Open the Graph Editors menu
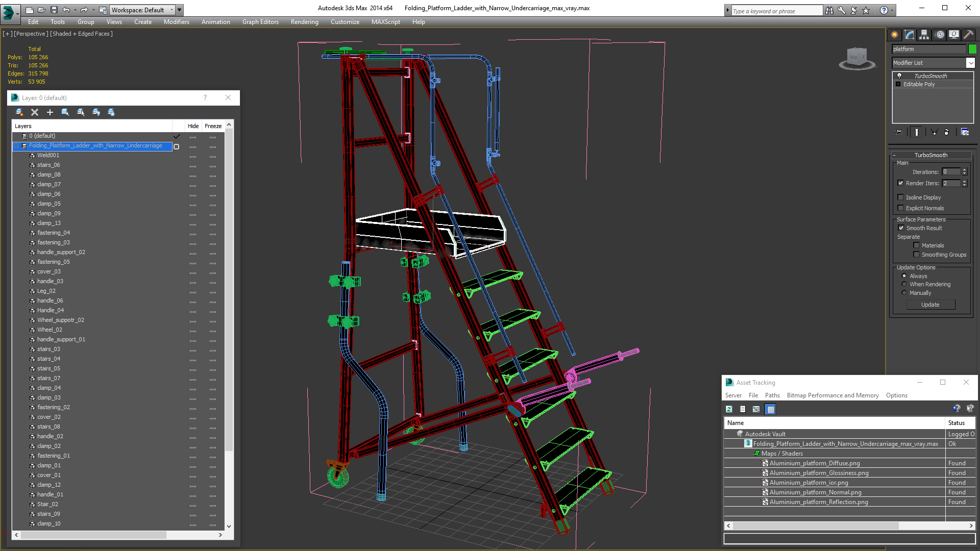980x551 pixels. point(260,22)
